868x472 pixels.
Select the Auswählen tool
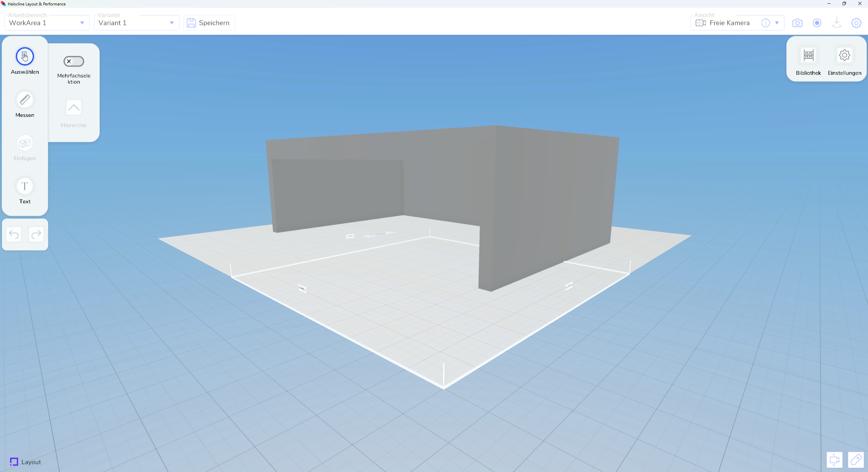[25, 56]
